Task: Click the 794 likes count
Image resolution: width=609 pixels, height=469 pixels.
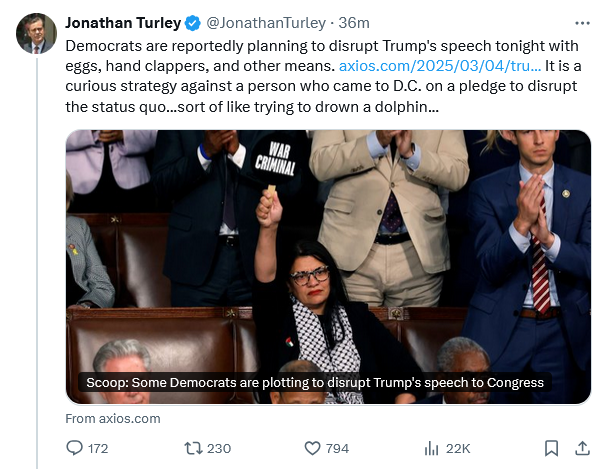Action: tap(337, 448)
